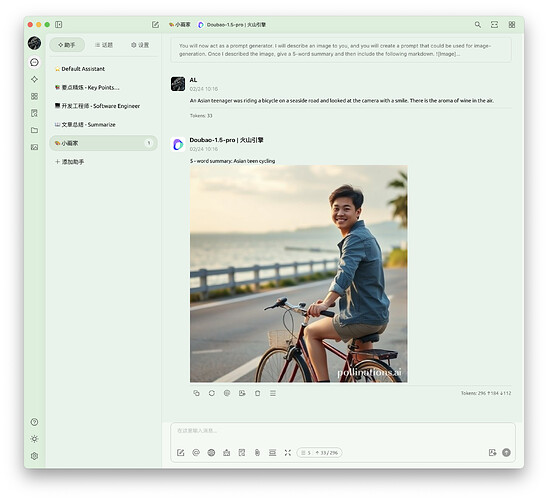Copy the Doubao response message
This screenshot has height=500, width=548.
(196, 393)
